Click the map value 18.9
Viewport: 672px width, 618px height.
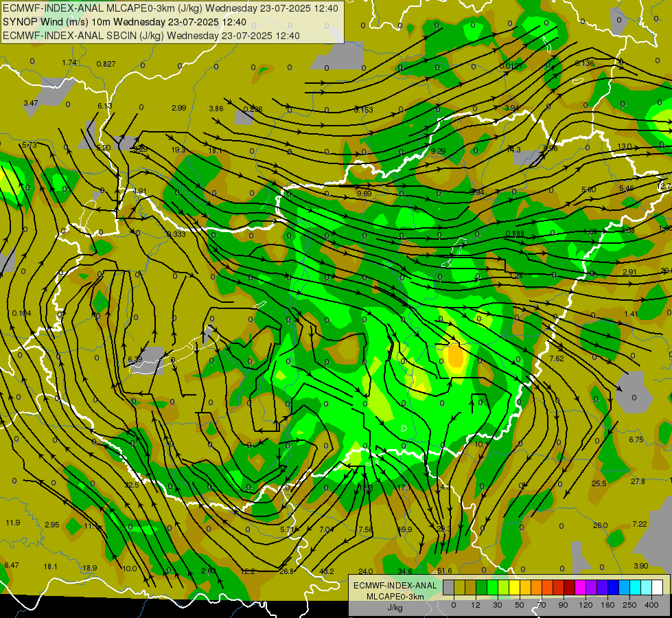point(90,568)
